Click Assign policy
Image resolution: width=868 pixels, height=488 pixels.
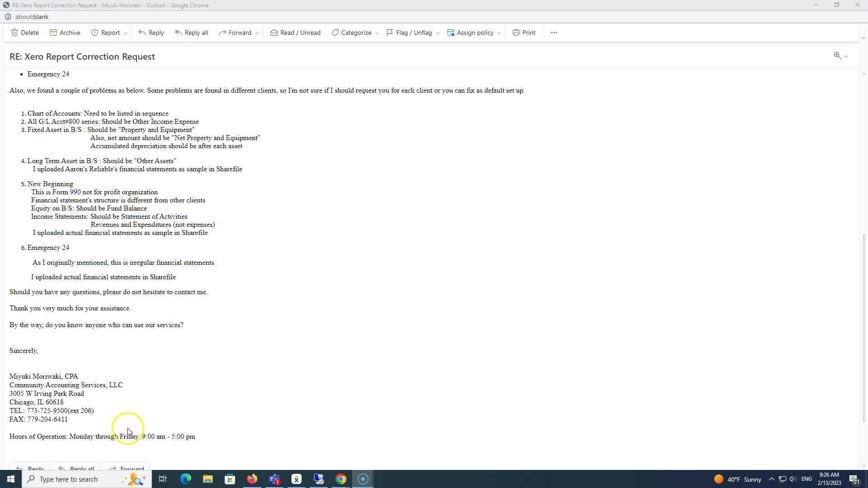click(x=471, y=33)
